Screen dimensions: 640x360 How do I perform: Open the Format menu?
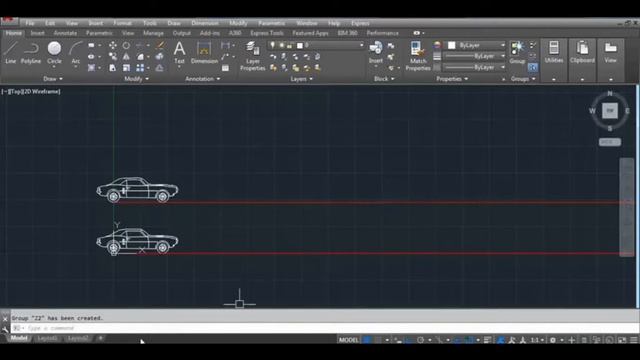[x=122, y=23]
